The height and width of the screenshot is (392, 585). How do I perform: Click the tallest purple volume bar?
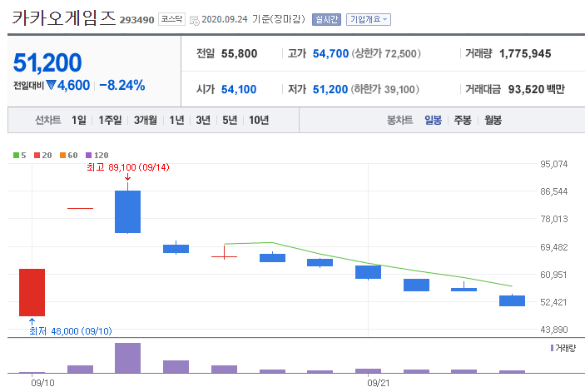tap(127, 357)
